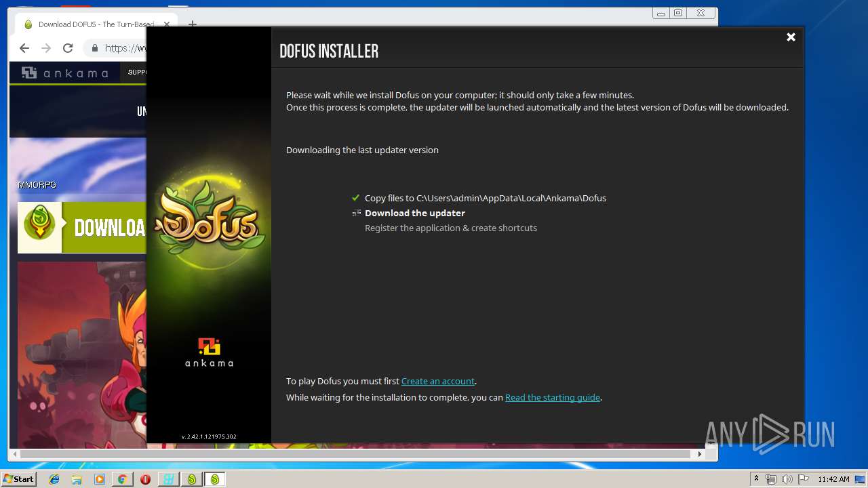This screenshot has width=868, height=488.
Task: Open Windows Media Player from taskbar
Action: point(100,479)
